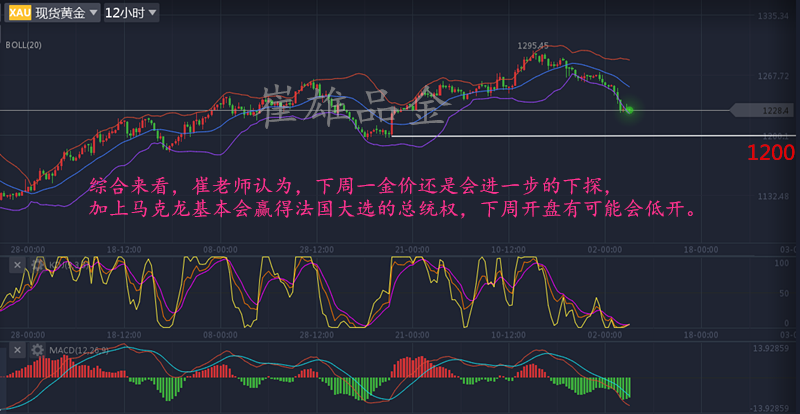Click 21-00:00 on the KDJ panel time axis

coord(412,335)
